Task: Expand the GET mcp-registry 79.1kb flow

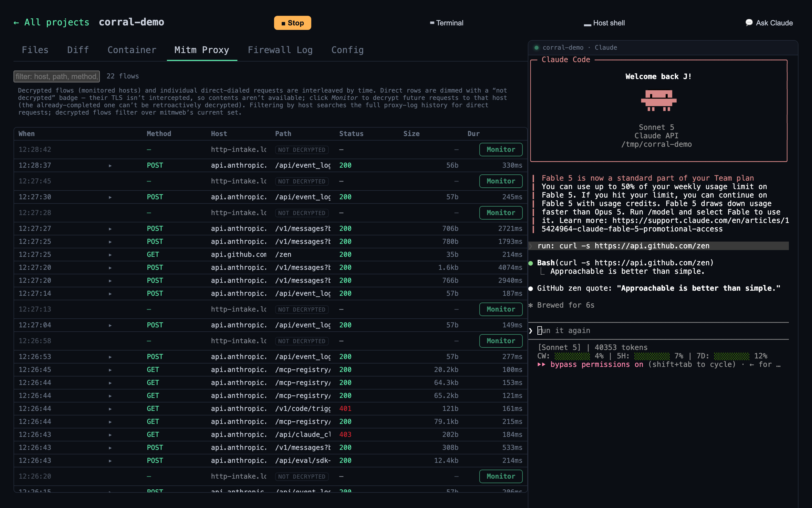Action: tap(110, 422)
